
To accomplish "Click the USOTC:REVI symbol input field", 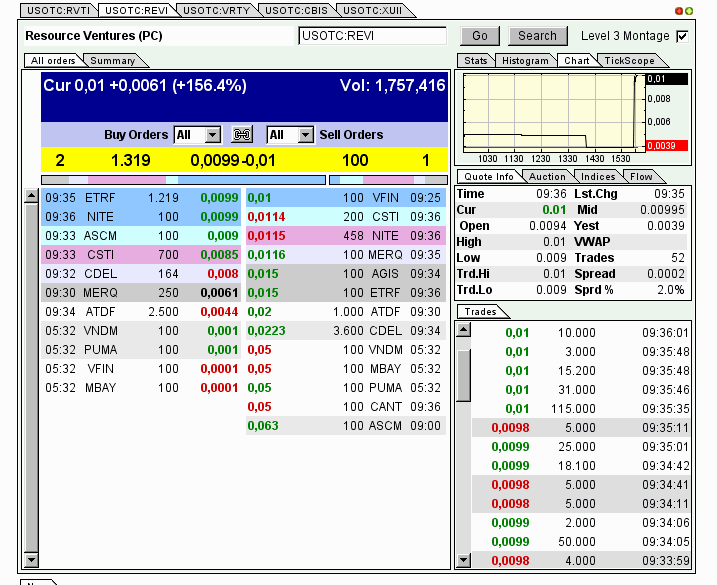I will tap(372, 36).
